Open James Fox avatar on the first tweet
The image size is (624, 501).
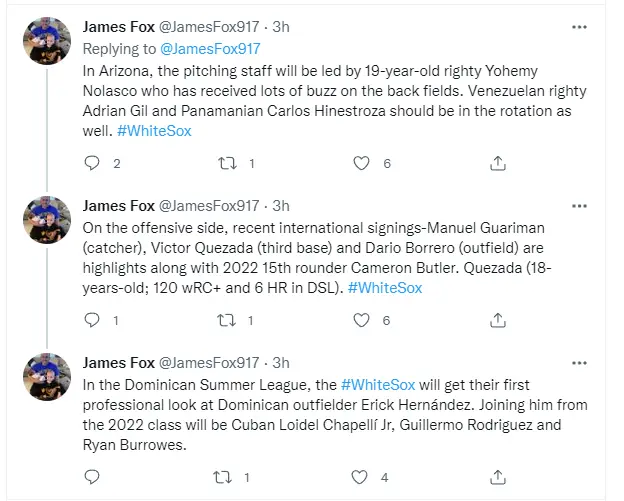click(47, 41)
